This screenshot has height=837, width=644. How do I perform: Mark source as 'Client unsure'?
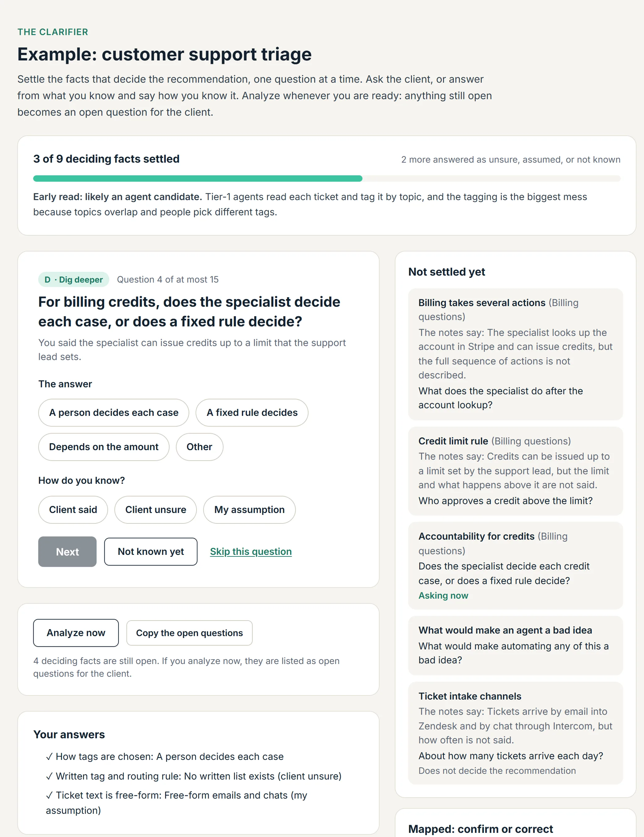(x=156, y=510)
